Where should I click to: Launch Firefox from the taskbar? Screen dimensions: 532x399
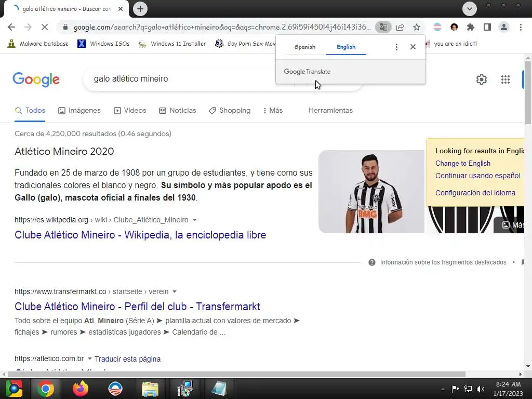[81, 389]
